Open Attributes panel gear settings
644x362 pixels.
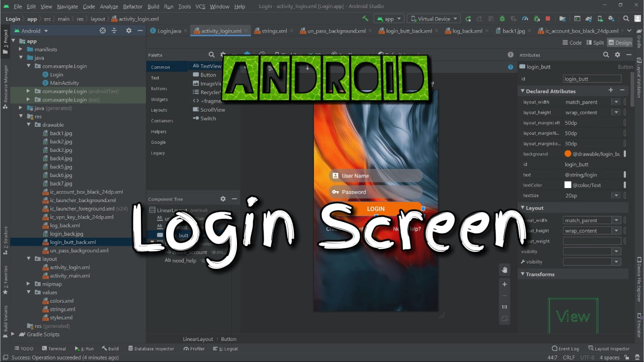[x=617, y=55]
